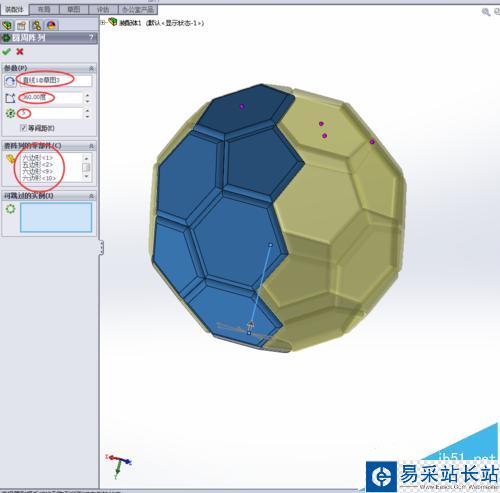Screen dimensions: 500x493
Task: Confirm the pattern with green checkmark
Action: pyautogui.click(x=6, y=52)
